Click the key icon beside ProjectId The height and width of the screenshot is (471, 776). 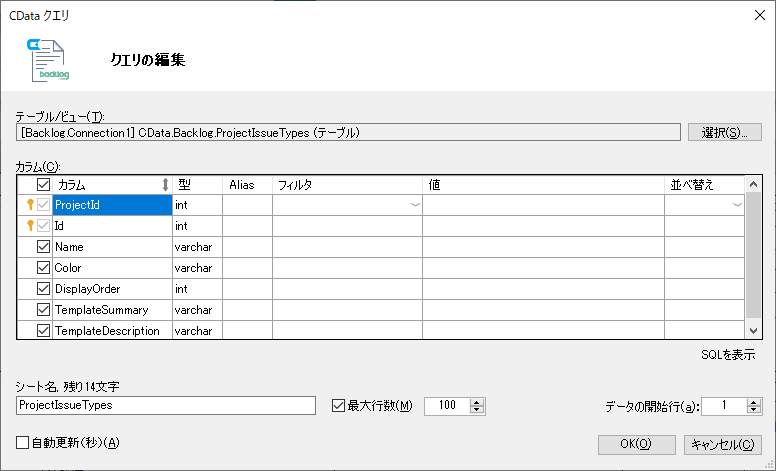click(30, 204)
